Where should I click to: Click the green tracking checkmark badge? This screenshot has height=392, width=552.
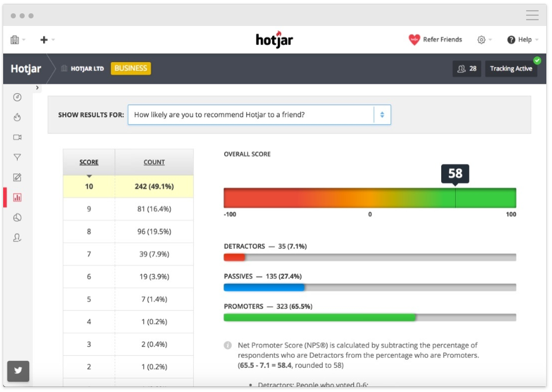(x=537, y=61)
